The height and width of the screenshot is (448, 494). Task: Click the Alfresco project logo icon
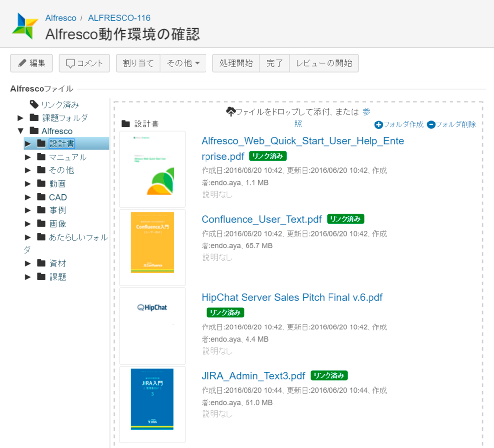pyautogui.click(x=25, y=26)
